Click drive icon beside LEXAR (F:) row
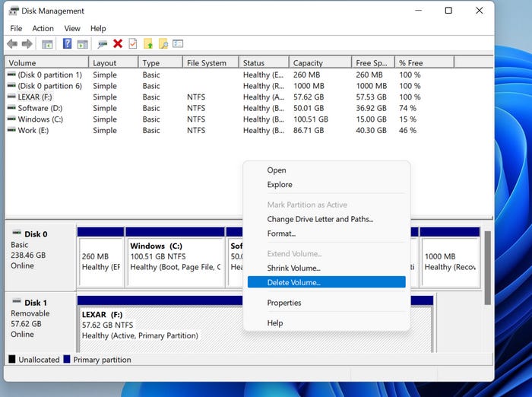 pyautogui.click(x=11, y=97)
